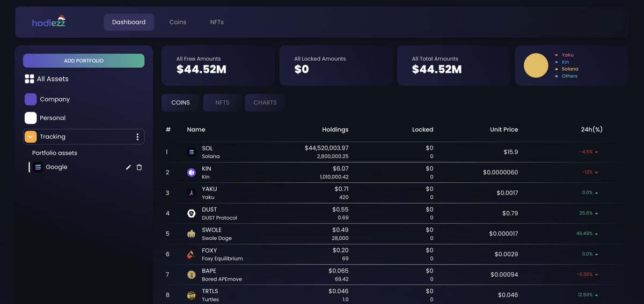Screen dimensions: 644x304
Task: Go to the NFTs nav tab
Action: click(x=217, y=22)
